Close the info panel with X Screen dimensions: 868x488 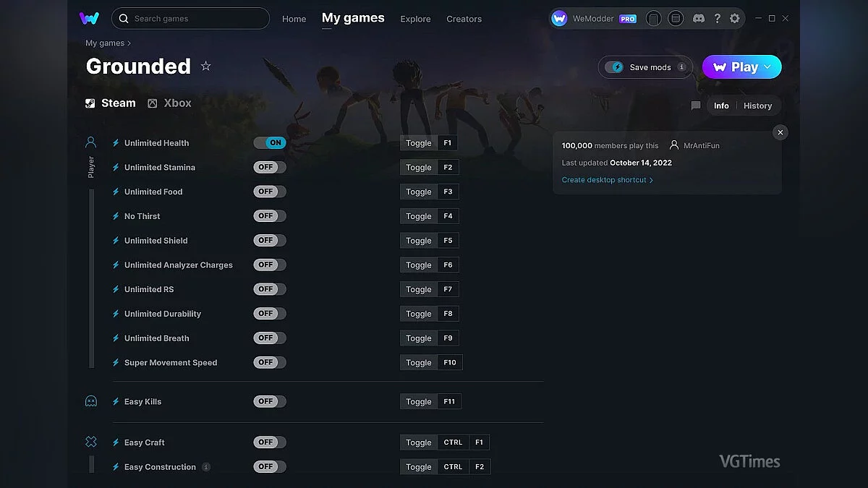780,132
